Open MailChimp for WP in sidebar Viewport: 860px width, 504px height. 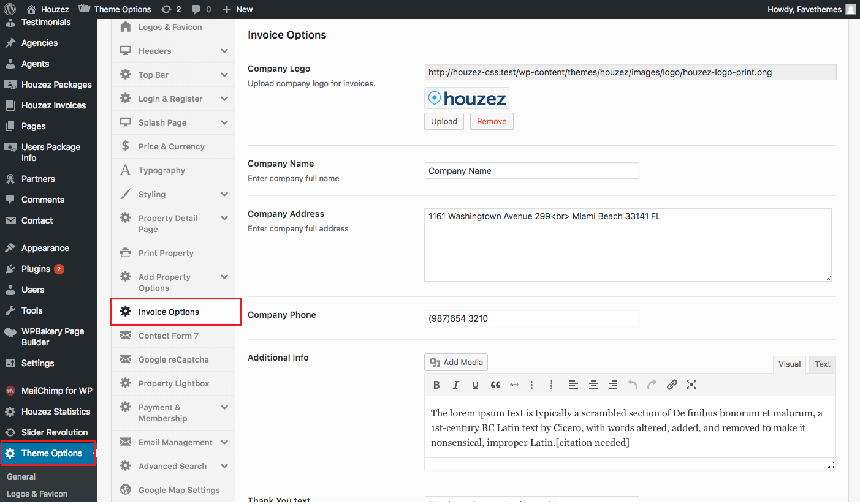[x=48, y=391]
